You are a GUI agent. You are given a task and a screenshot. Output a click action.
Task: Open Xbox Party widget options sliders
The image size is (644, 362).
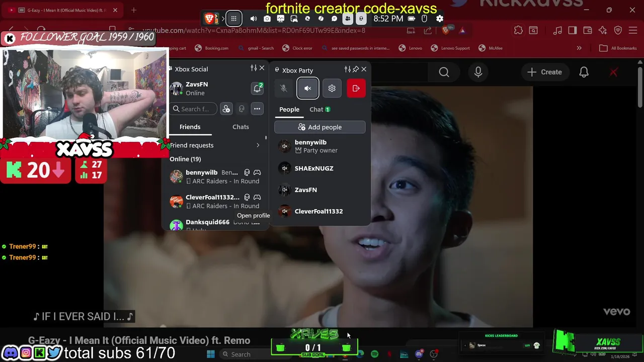point(347,69)
